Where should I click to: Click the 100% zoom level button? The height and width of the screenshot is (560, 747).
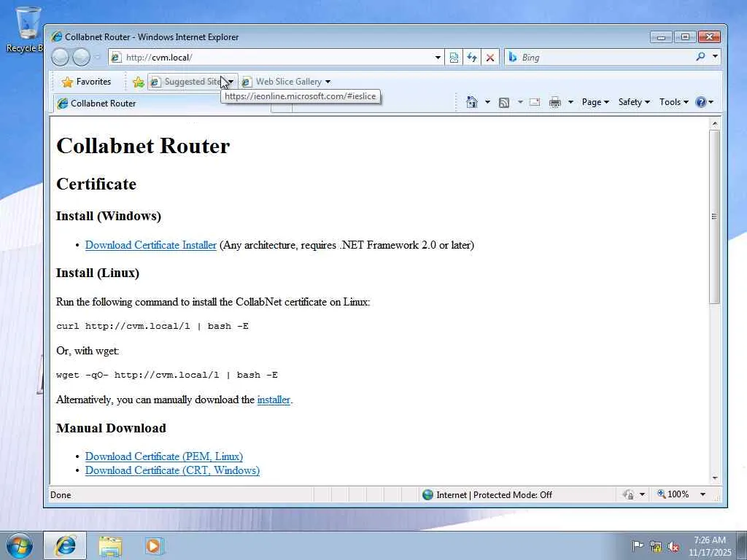click(673, 494)
